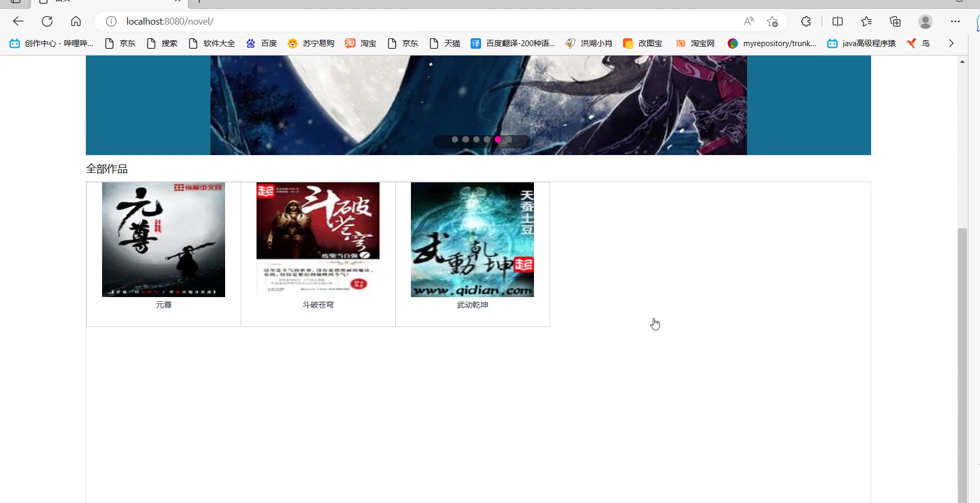The height and width of the screenshot is (503, 980).
Task: Open the 淘宝网 bookmark
Action: pyautogui.click(x=695, y=43)
